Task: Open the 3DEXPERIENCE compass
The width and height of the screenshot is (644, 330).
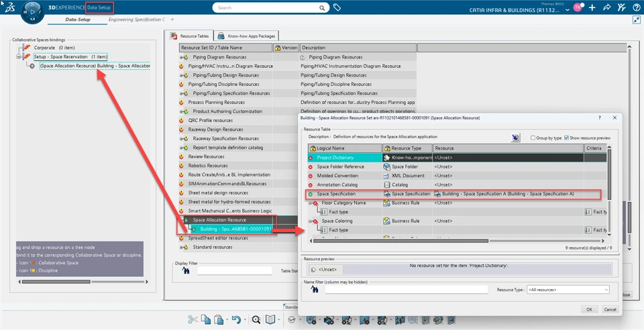Action: [32, 12]
